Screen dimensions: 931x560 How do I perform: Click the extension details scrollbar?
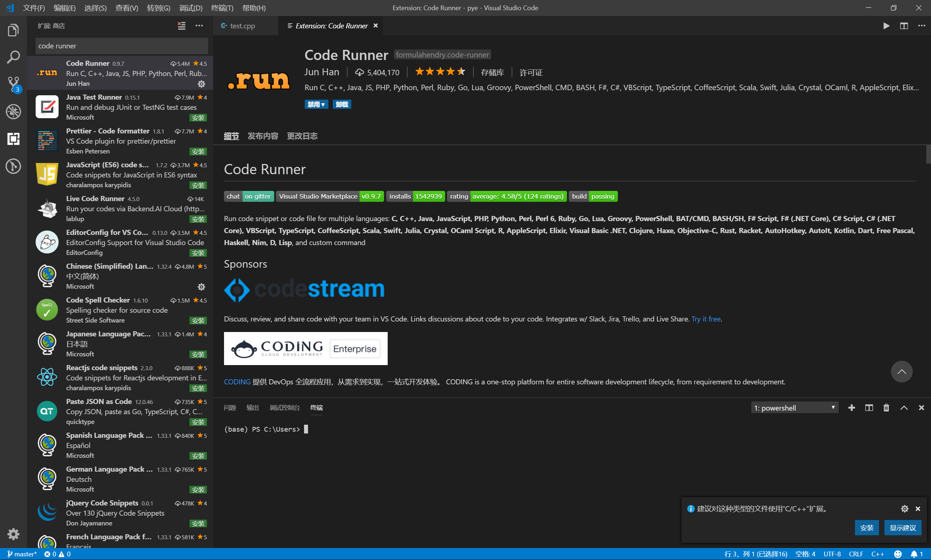tap(927, 155)
